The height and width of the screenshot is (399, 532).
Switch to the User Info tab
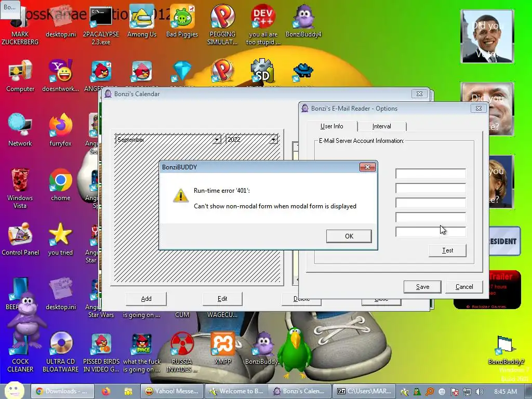coord(332,126)
